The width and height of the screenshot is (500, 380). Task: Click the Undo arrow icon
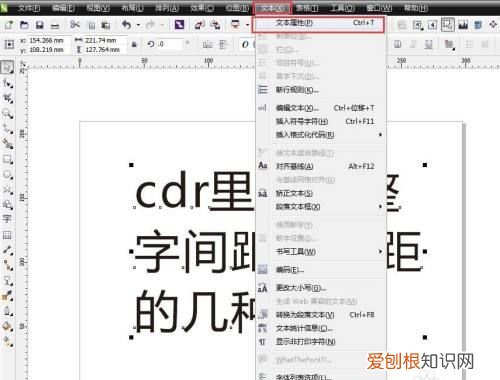tap(126, 25)
